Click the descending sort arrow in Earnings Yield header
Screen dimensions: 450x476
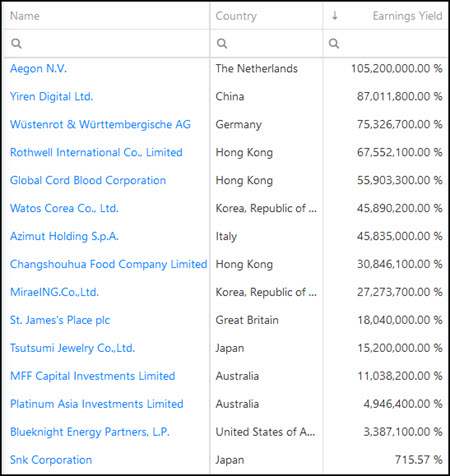click(335, 16)
